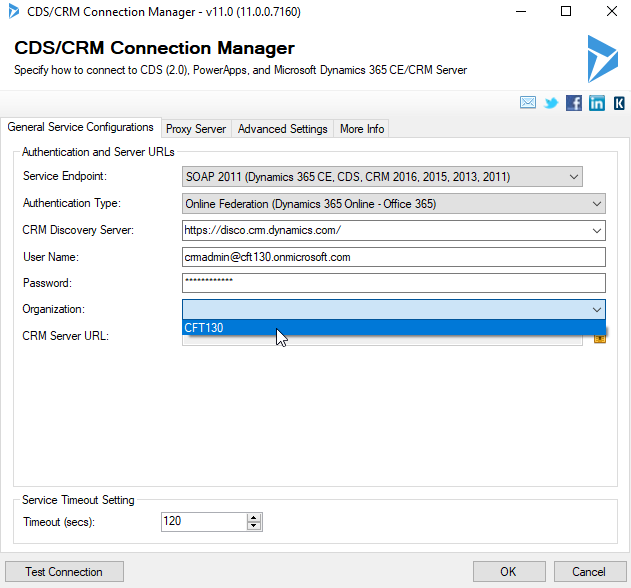Decrease timeout with down spinner arrow
This screenshot has width=631, height=588.
pos(254,526)
